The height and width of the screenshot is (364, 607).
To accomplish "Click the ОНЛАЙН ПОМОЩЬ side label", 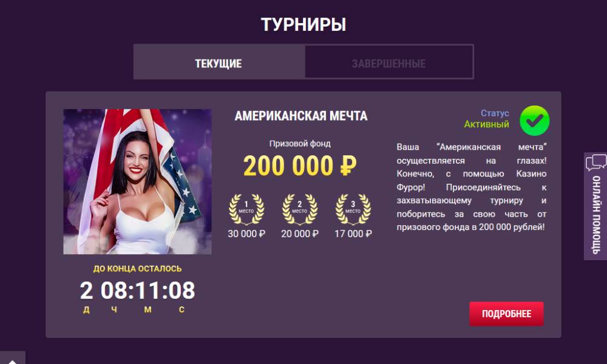I will pyautogui.click(x=596, y=215).
